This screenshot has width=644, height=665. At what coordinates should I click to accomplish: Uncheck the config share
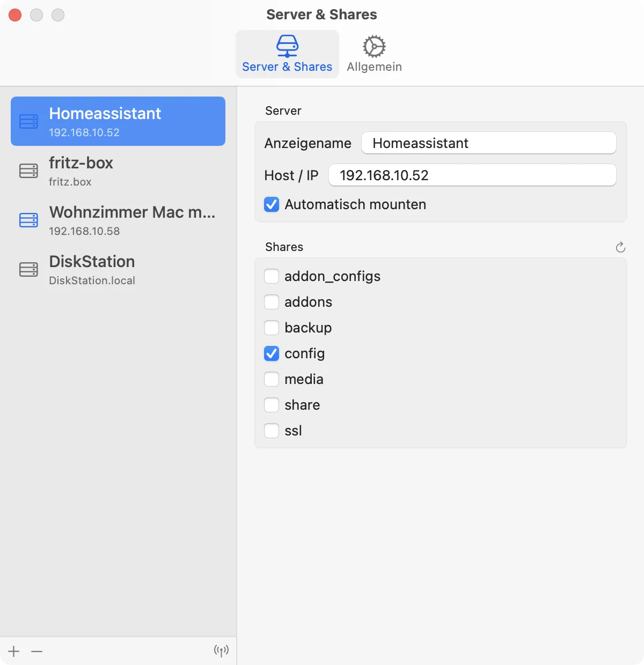272,354
